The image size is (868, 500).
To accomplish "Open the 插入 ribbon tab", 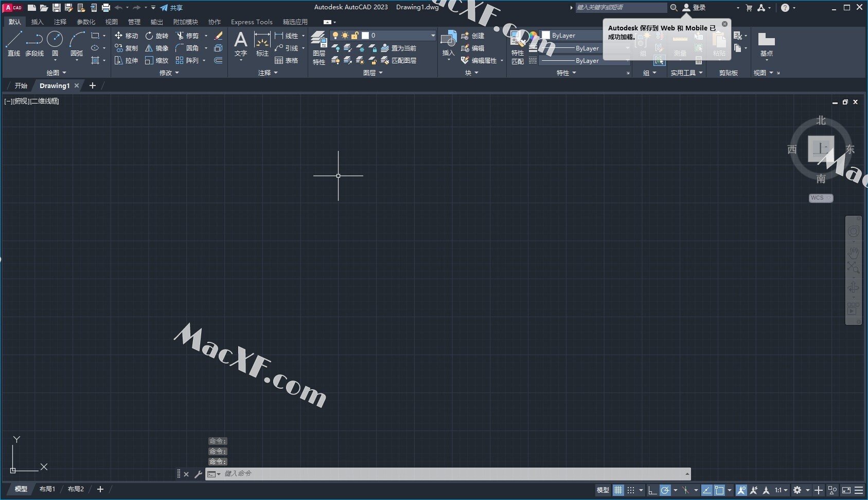I will [x=37, y=22].
